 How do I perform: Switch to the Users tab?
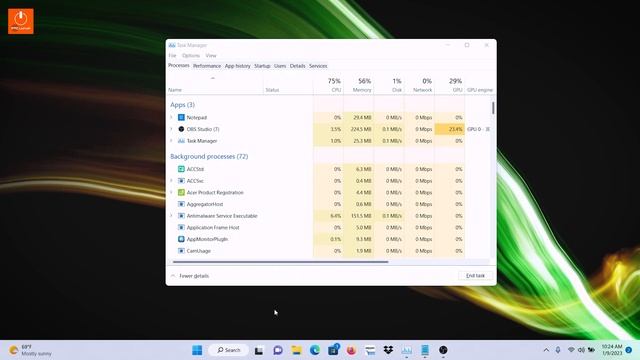coord(280,66)
